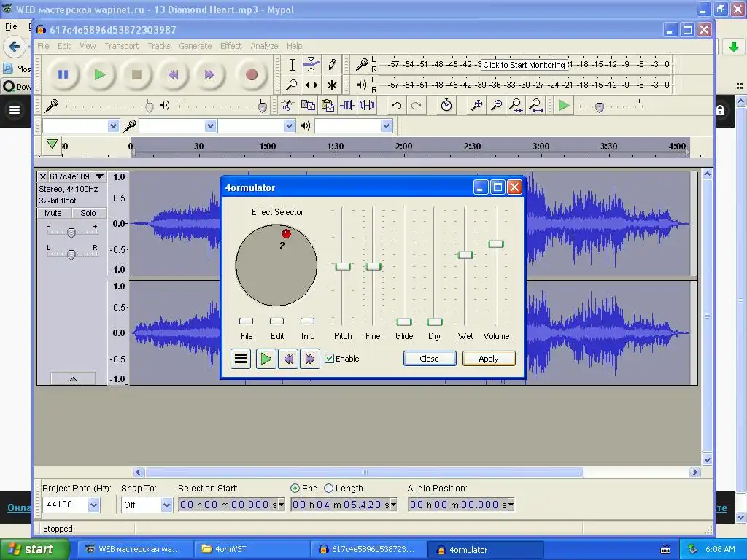Screen dimensions: 747x560
Task: Open the 4ormulator hamburger menu button
Action: [x=241, y=359]
